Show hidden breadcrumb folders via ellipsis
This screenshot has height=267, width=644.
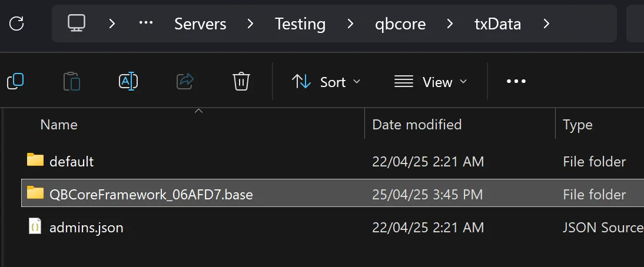[145, 24]
